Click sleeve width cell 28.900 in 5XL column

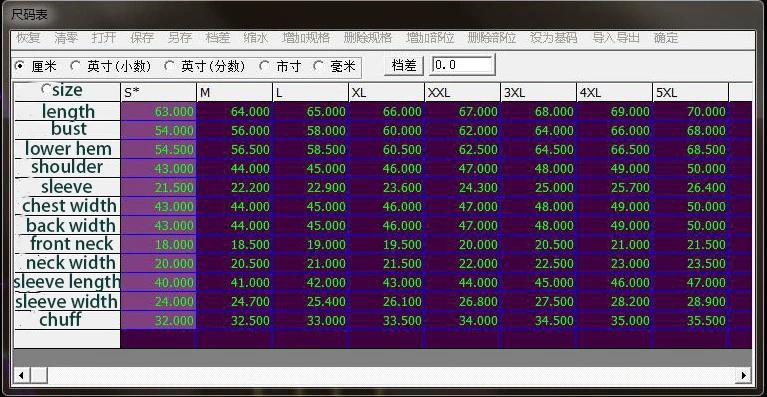[691, 301]
